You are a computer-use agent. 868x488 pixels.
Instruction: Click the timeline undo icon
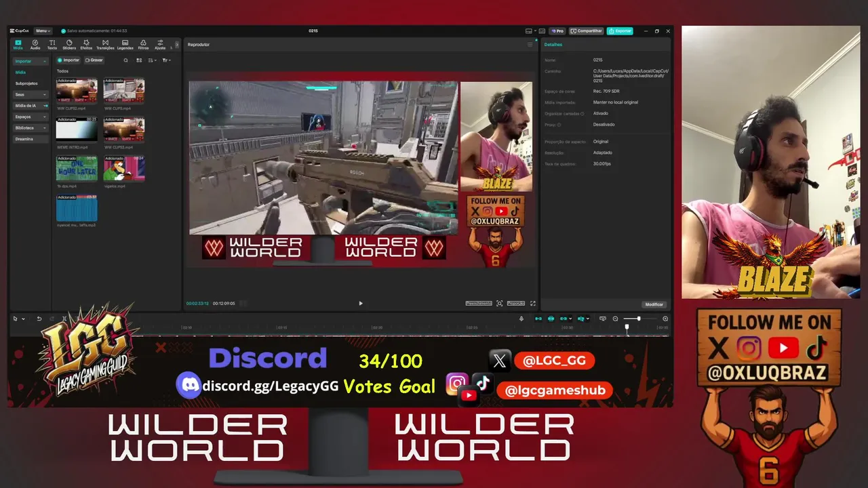39,319
